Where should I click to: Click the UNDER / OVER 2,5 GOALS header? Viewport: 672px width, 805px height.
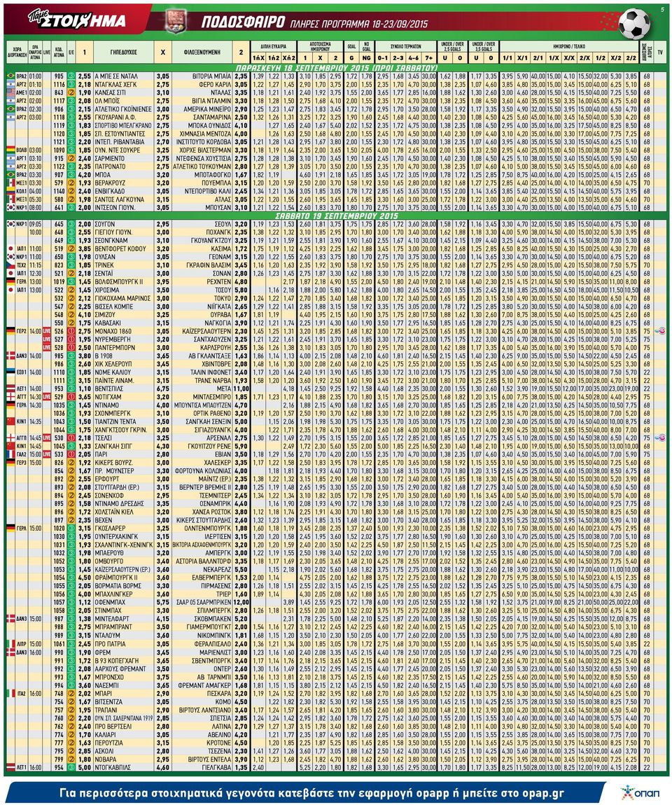tap(452, 46)
